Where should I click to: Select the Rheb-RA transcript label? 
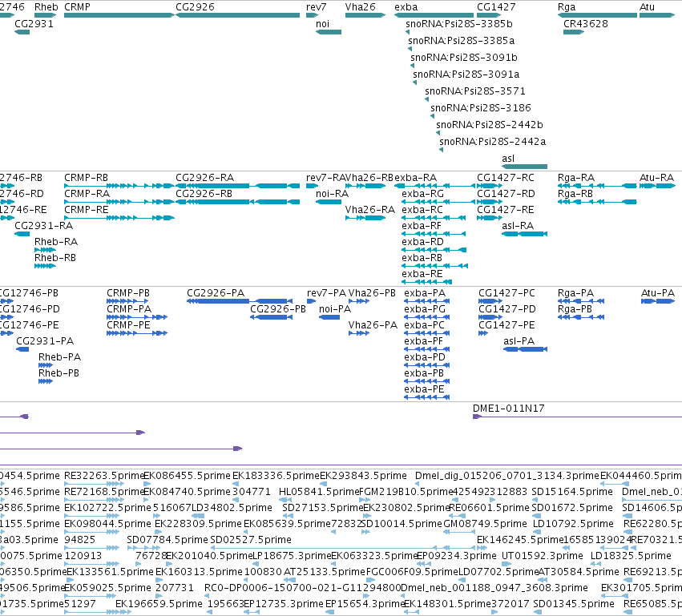pyautogui.click(x=56, y=242)
